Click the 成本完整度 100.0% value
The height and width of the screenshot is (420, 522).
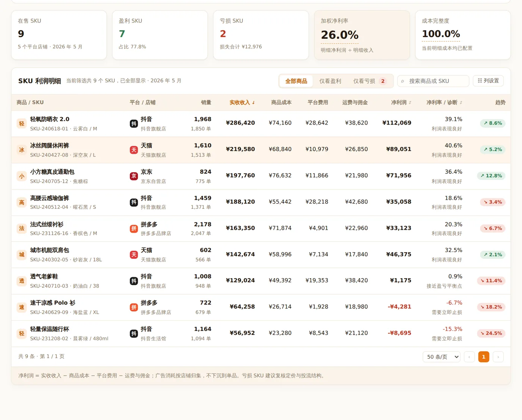[x=441, y=34]
